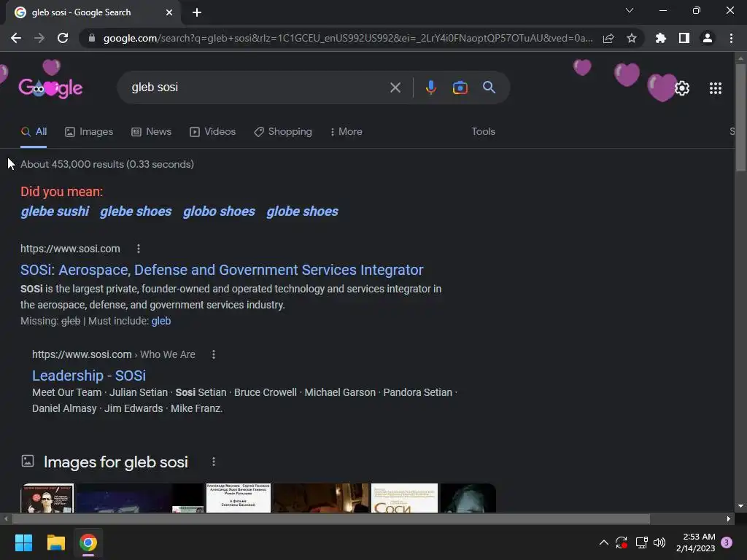Open first image thumbnail with sunglasses man

47,498
